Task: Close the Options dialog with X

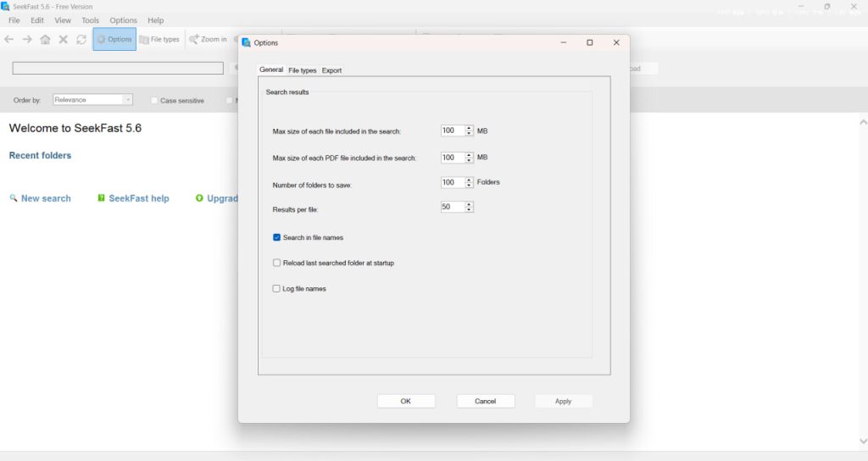Action: tap(616, 42)
